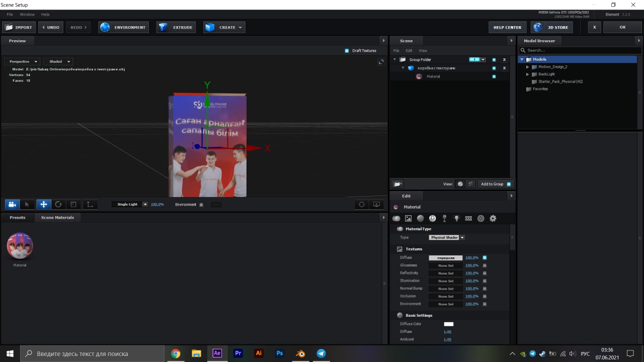Click the IMPORT button

[19, 27]
